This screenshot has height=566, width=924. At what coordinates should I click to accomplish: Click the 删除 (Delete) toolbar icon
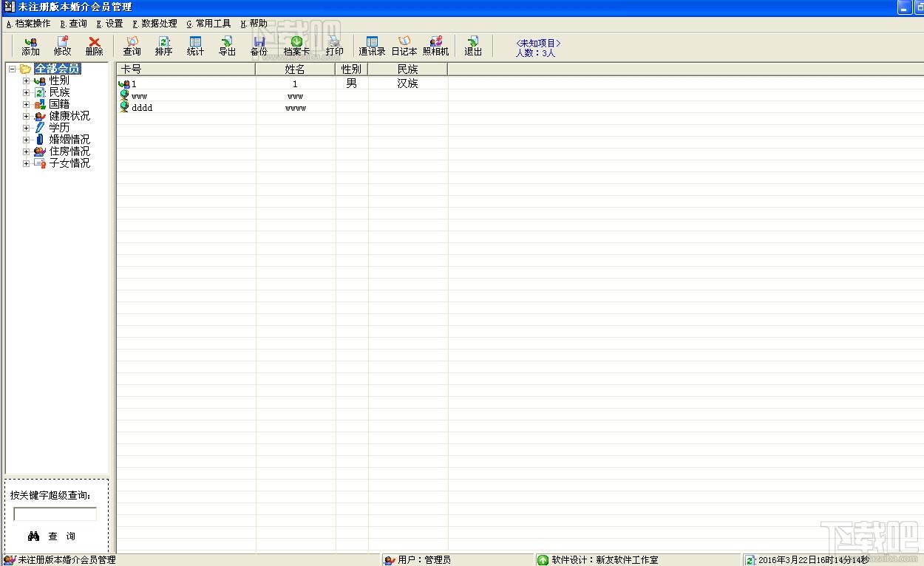(94, 46)
